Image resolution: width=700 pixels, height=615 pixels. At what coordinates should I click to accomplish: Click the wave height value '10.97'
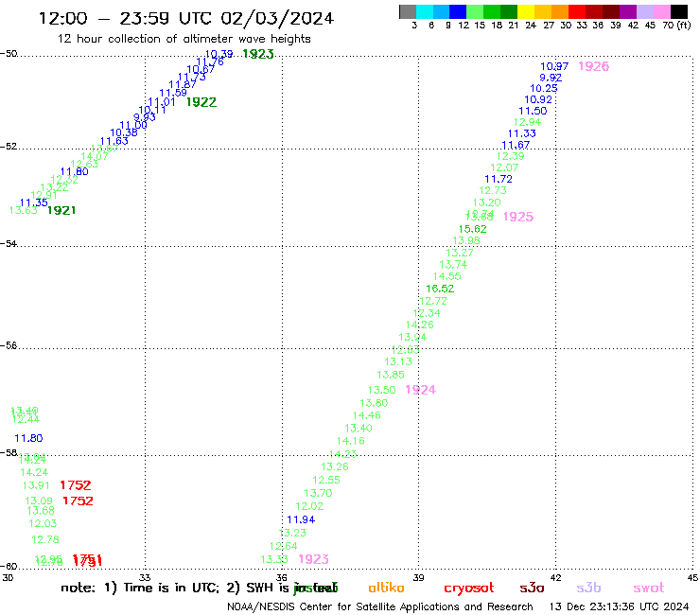554,66
